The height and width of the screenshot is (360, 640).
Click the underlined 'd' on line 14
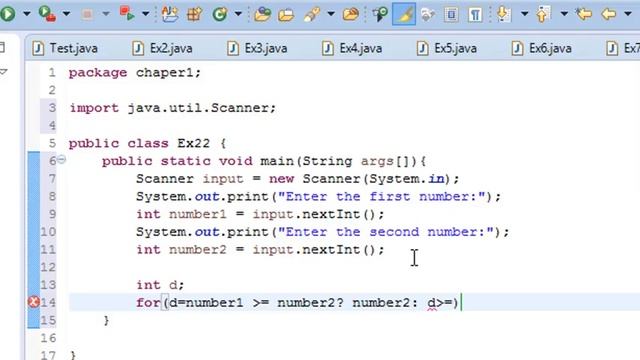(431, 303)
